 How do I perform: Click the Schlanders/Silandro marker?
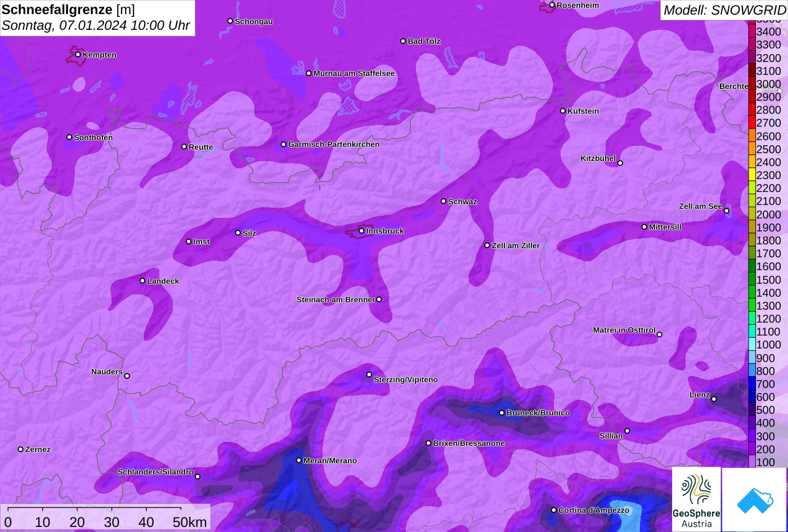(x=198, y=477)
